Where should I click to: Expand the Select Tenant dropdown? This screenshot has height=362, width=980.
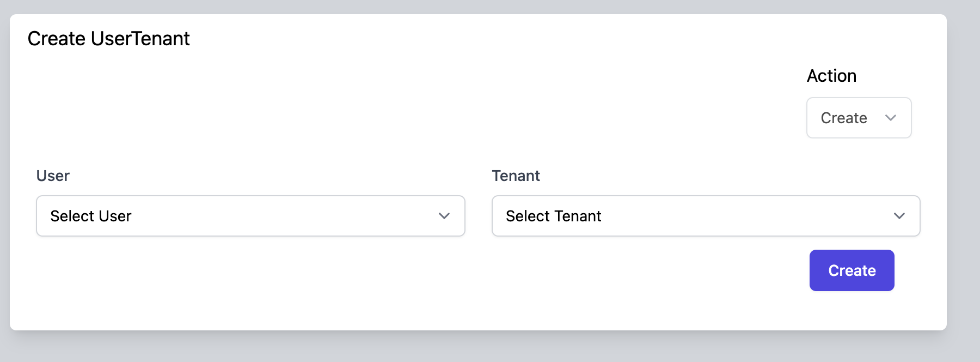[x=706, y=216]
